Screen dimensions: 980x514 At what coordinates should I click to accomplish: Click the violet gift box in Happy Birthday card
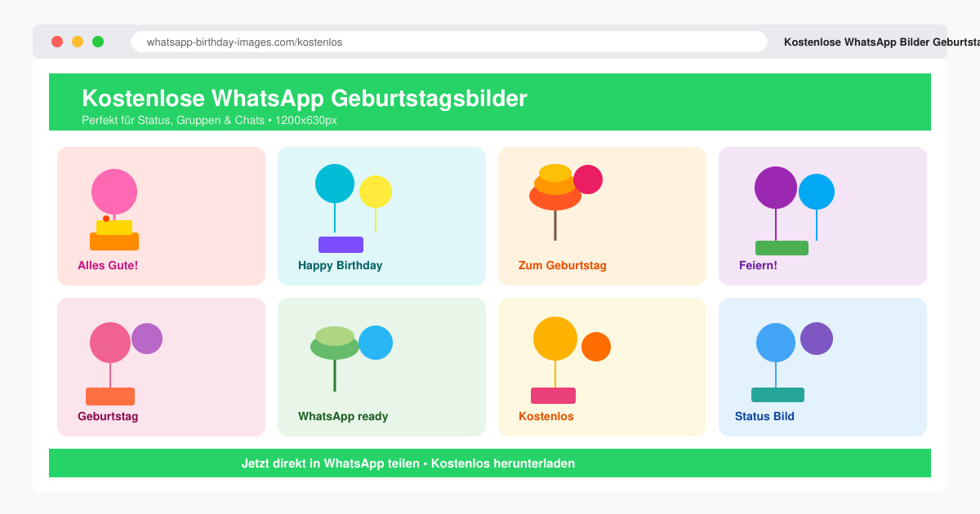[x=341, y=245]
